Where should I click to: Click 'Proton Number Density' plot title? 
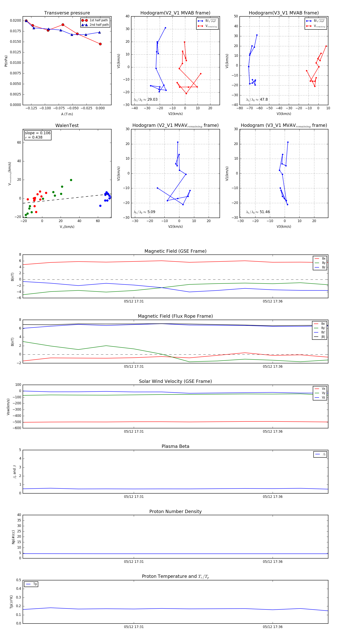pos(175,511)
